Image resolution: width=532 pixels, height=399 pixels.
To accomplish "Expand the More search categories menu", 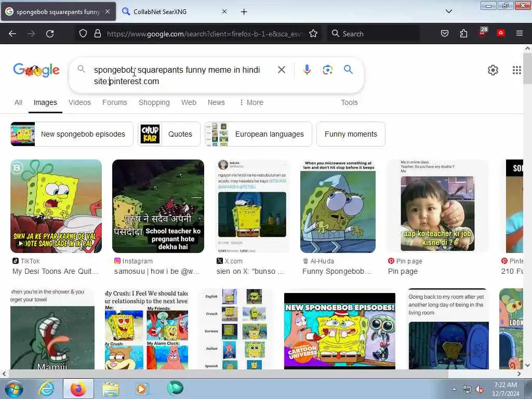I will point(251,102).
